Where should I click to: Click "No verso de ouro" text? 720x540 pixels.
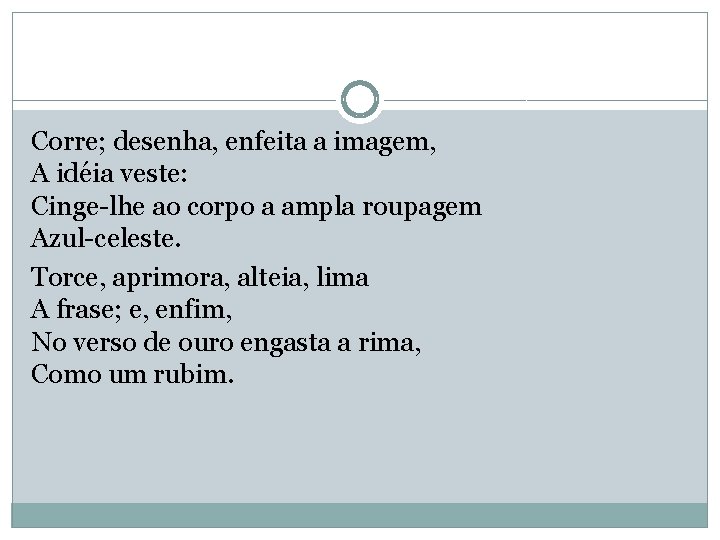(116, 343)
